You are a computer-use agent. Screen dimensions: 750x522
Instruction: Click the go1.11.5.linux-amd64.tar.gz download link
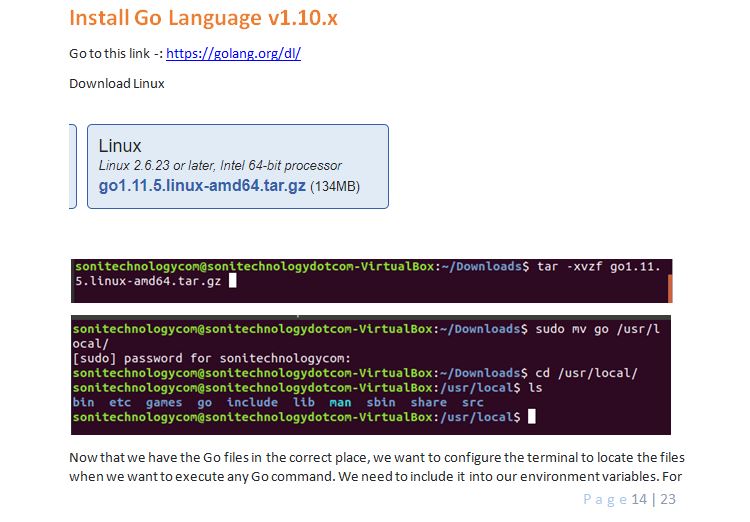(202, 186)
